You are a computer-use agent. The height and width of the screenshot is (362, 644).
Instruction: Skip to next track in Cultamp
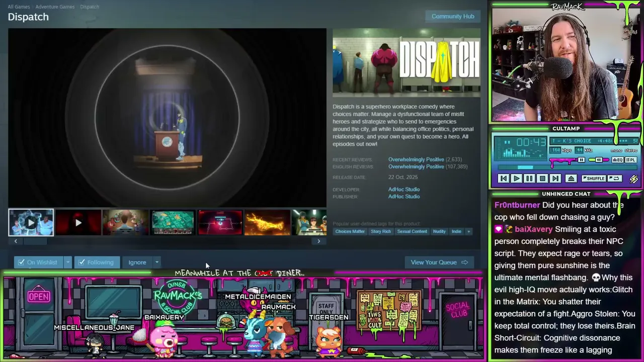point(555,178)
